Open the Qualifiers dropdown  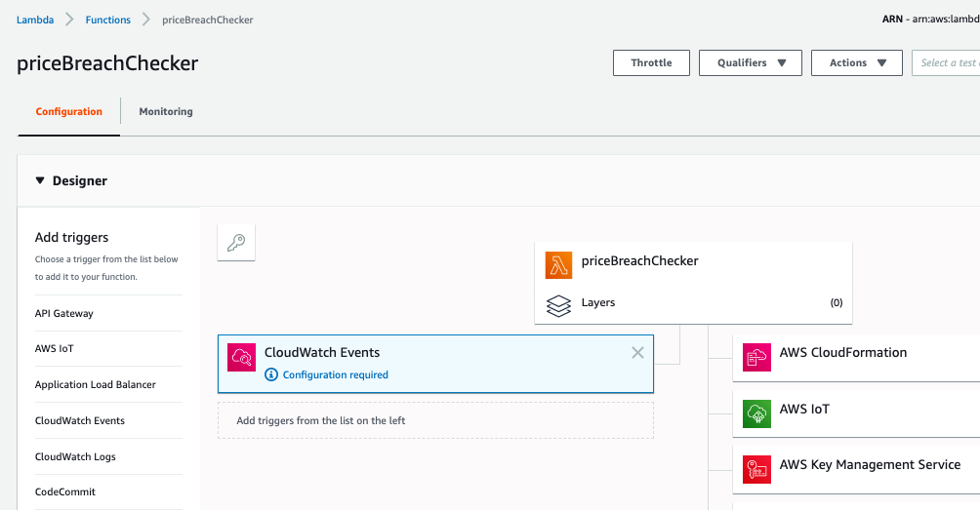(x=750, y=63)
